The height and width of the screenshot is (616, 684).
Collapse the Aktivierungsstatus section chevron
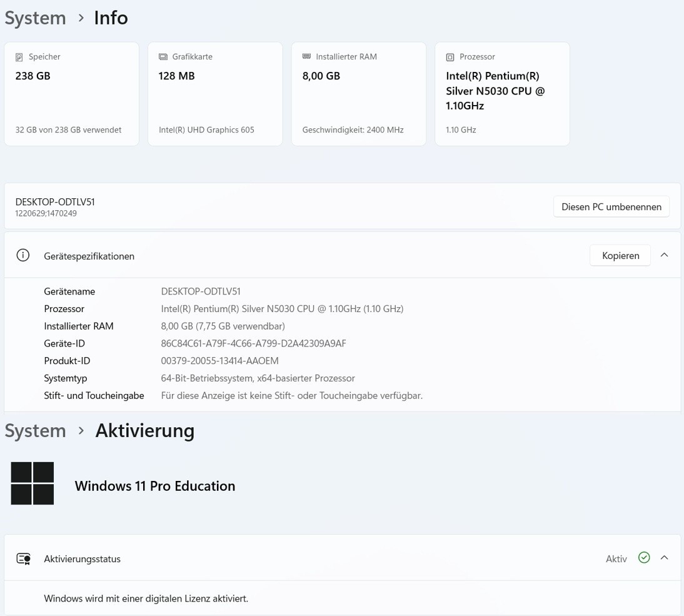(665, 558)
